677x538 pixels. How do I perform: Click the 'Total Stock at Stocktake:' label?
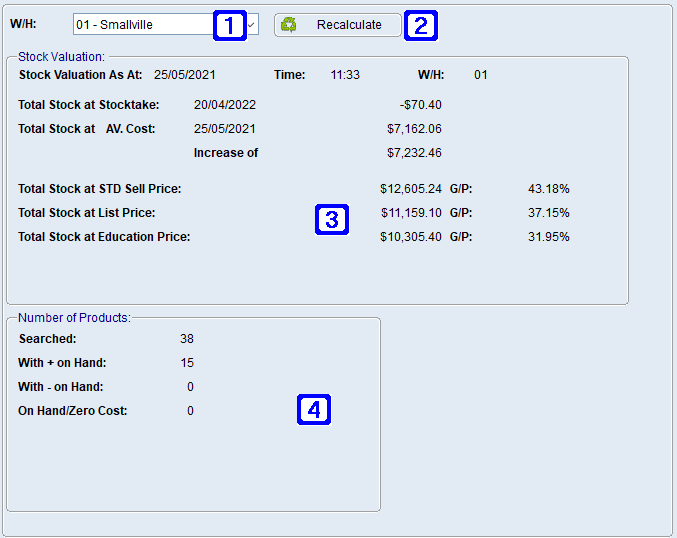click(x=89, y=105)
